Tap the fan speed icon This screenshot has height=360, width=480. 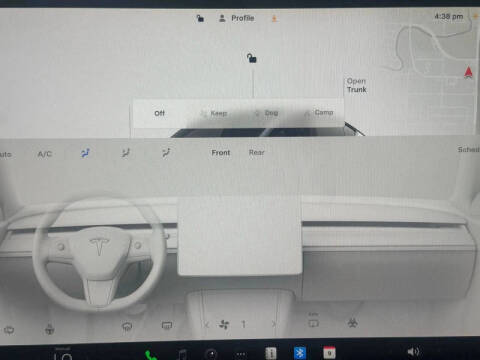[224, 324]
